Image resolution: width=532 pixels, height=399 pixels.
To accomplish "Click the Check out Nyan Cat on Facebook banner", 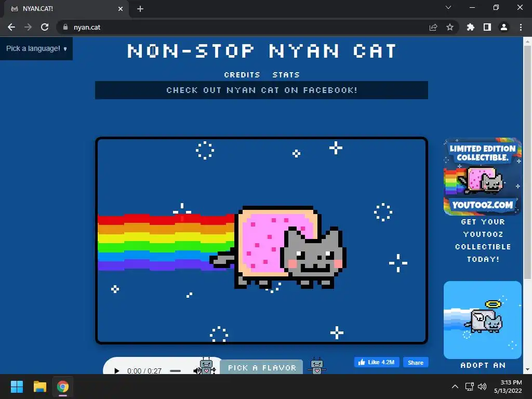I will [261, 90].
